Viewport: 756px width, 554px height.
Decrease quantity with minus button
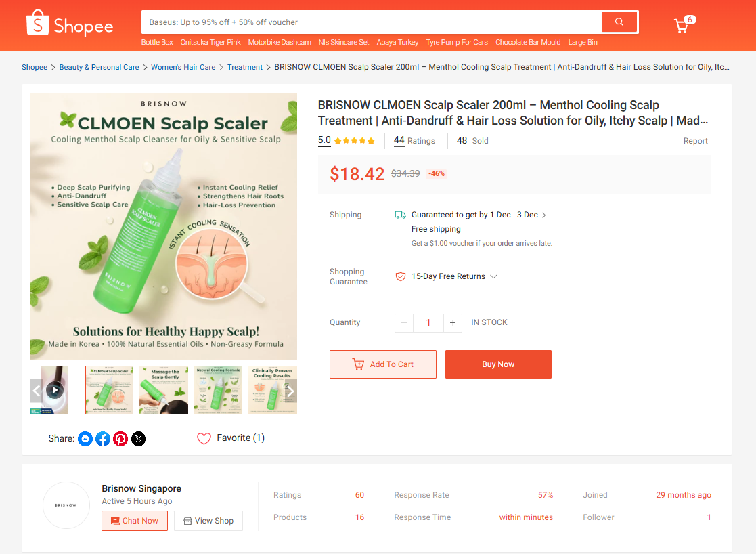(404, 323)
